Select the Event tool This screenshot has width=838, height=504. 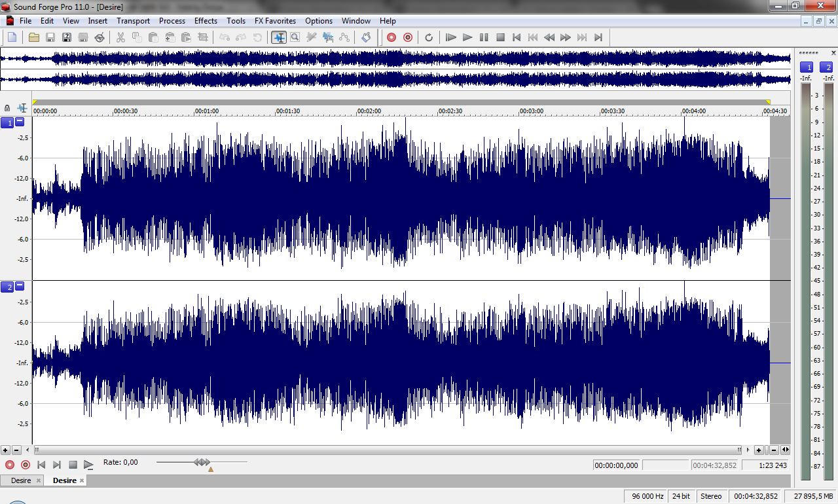pyautogui.click(x=328, y=37)
